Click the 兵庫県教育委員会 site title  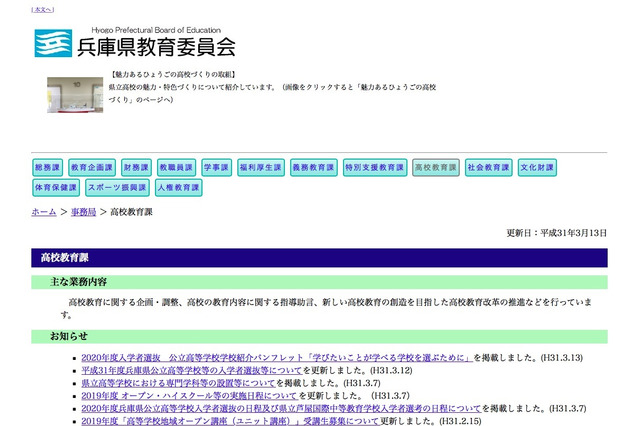pyautogui.click(x=156, y=47)
